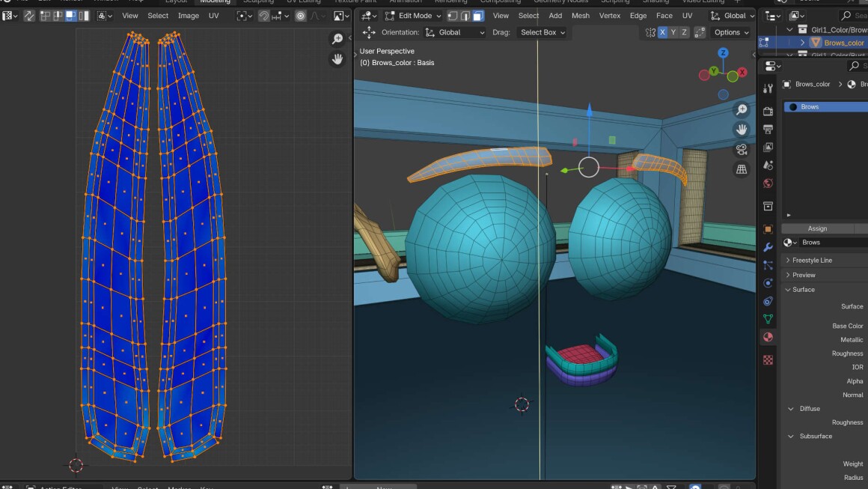Select UV edge selection mode
Image resolution: width=868 pixels, height=489 pixels.
coord(58,16)
